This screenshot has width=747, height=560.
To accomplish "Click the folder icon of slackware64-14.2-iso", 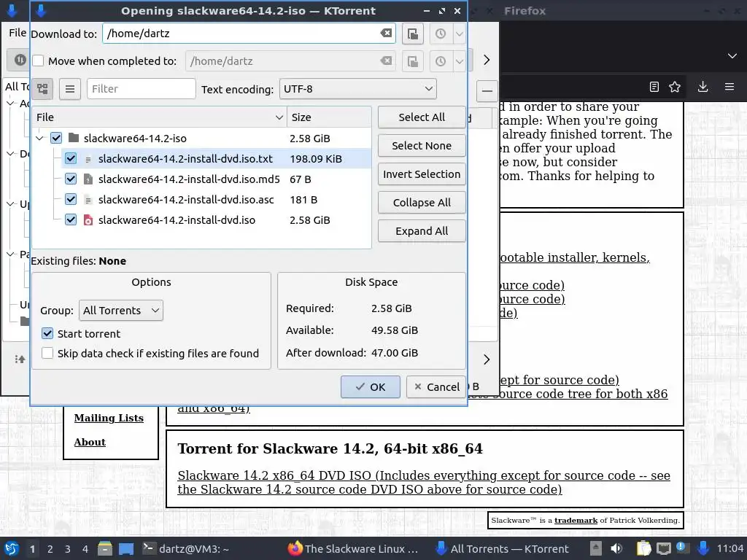I will (x=74, y=138).
